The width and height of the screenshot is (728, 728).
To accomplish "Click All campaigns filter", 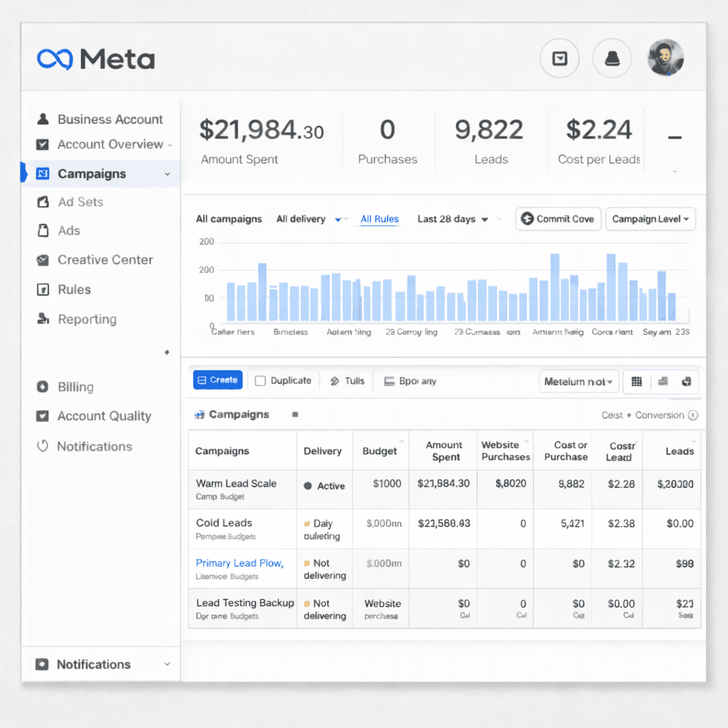I will (229, 219).
